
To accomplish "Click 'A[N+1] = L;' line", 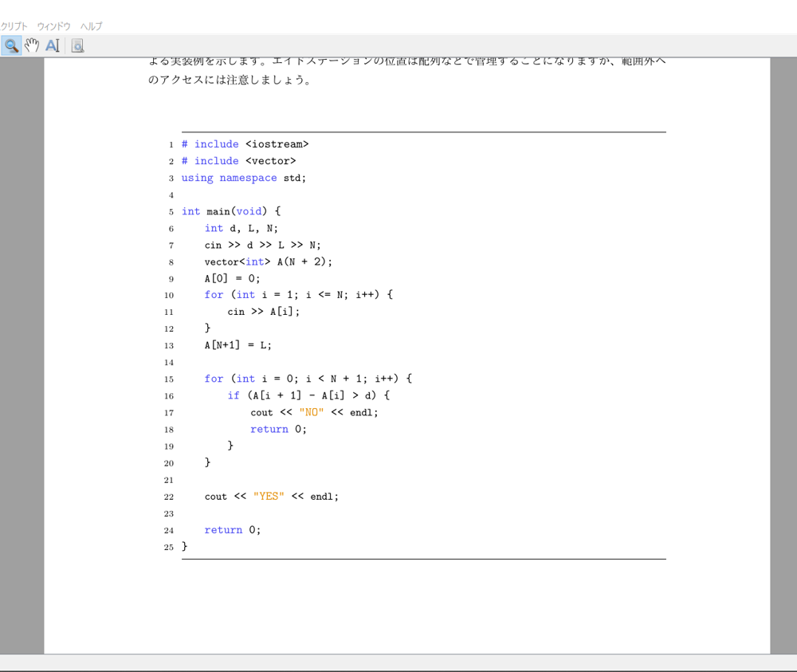I will pos(238,345).
